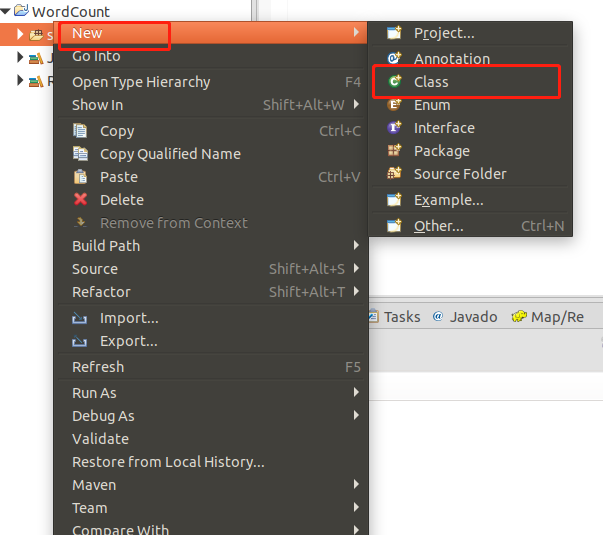Choose Enum in New submenu

click(x=470, y=105)
